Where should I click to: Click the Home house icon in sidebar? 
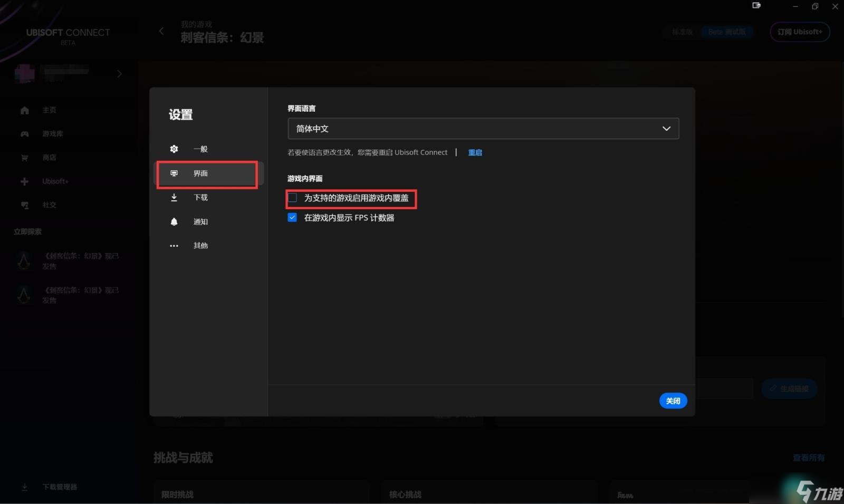tap(25, 110)
